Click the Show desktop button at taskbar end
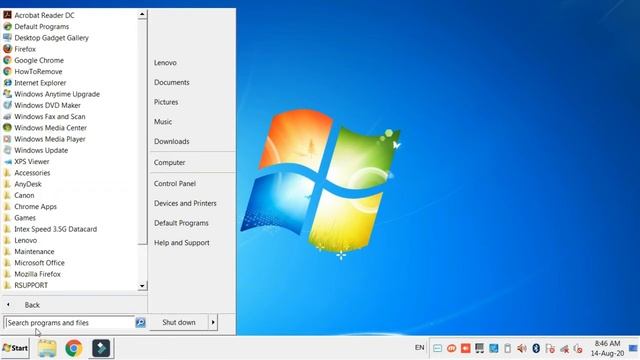This screenshot has width=640, height=360. [x=634, y=348]
